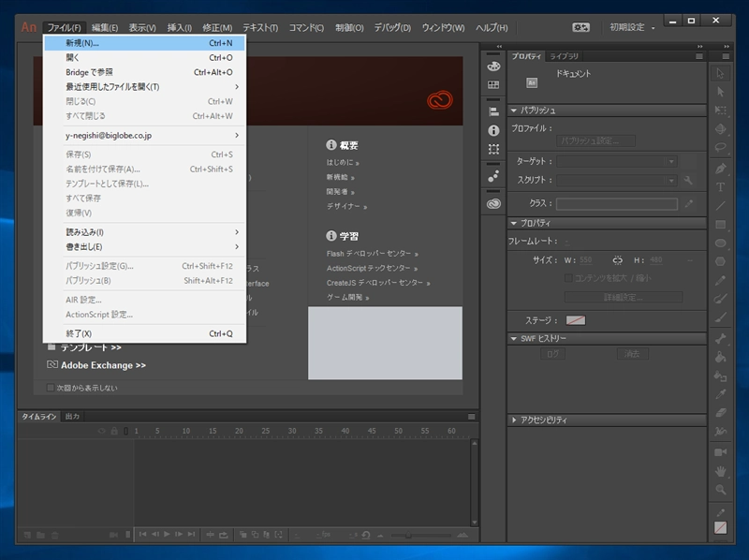Collapse the パブリッシュ section

[514, 111]
